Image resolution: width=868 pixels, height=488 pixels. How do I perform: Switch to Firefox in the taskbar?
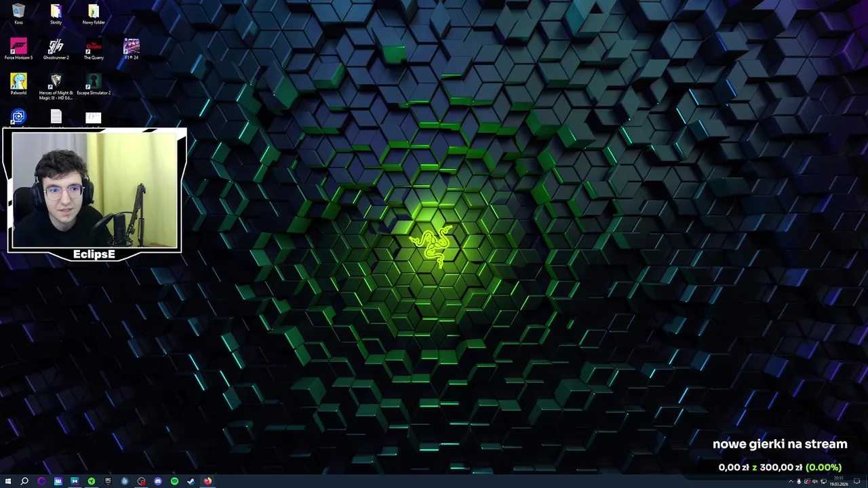208,481
